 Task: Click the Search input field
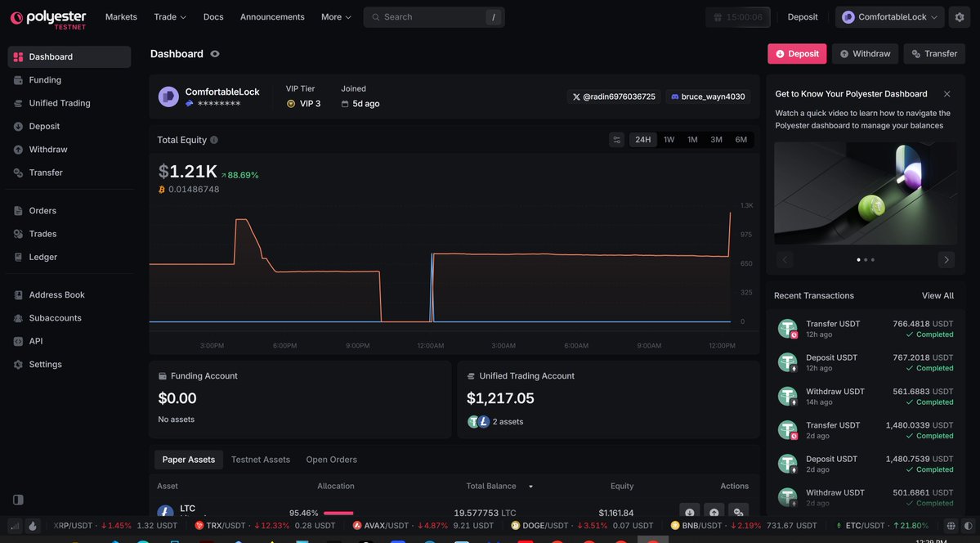click(434, 17)
